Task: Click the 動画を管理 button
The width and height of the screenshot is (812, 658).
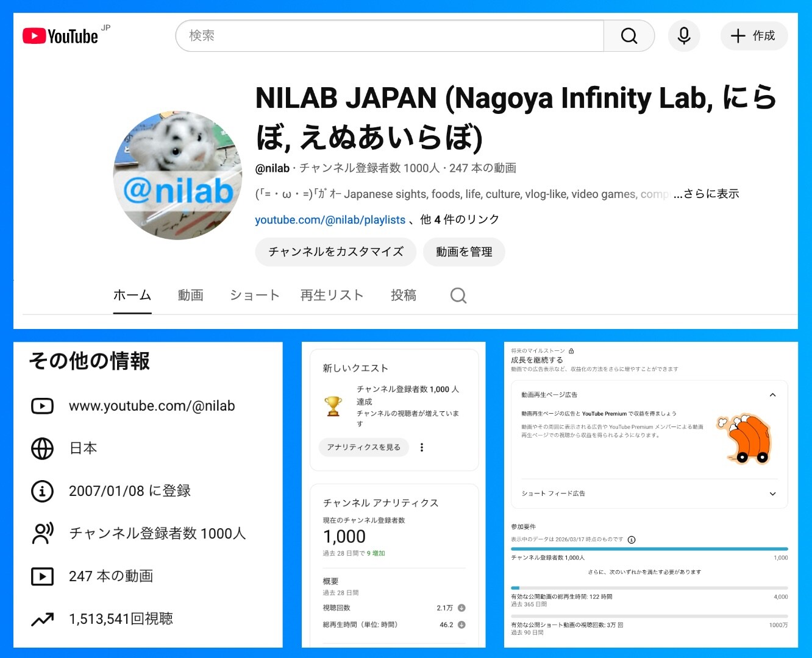Action: (464, 252)
